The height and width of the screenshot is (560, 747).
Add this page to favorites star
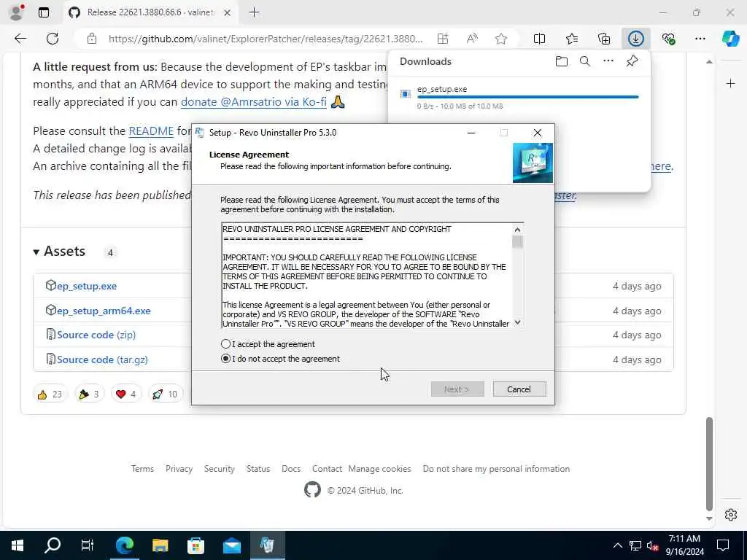click(500, 39)
